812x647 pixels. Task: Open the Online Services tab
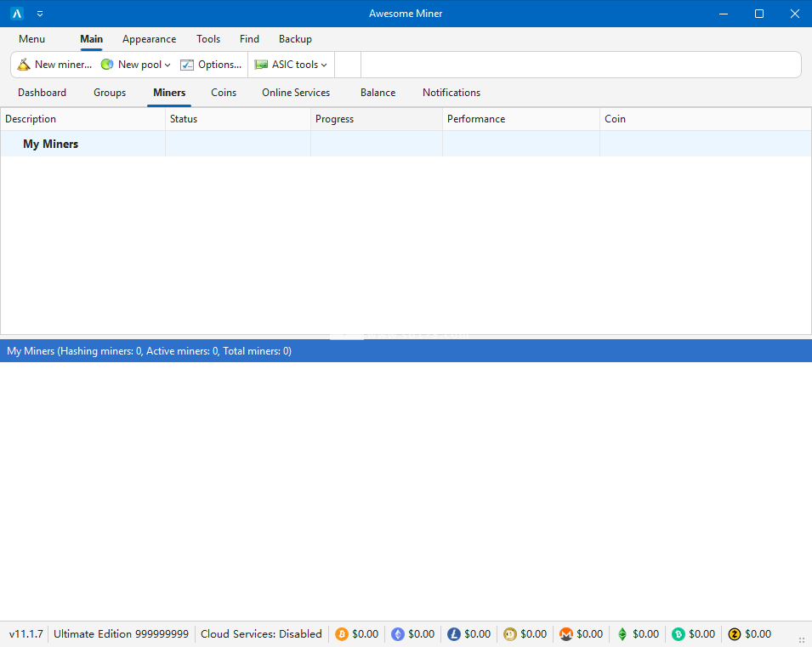296,92
